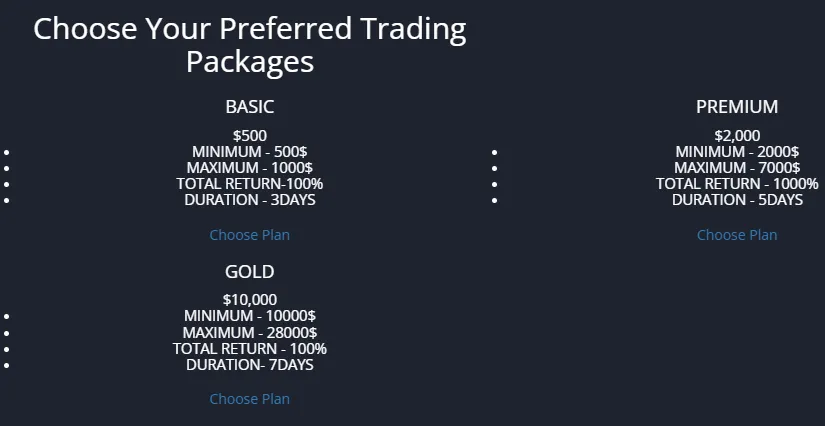Click the $10,000 price label

point(249,299)
